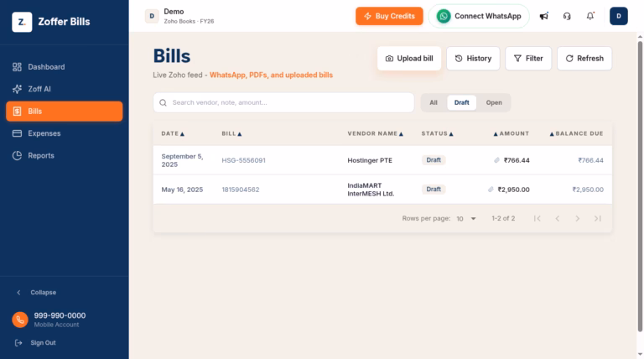644x359 pixels.
Task: Switch to the All tab
Action: tap(434, 102)
